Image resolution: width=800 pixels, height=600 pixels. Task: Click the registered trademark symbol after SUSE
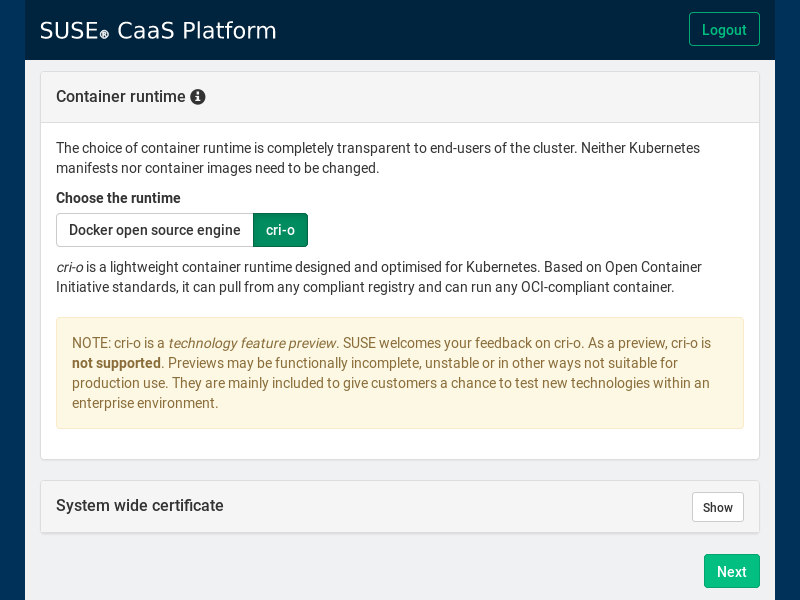tap(104, 35)
